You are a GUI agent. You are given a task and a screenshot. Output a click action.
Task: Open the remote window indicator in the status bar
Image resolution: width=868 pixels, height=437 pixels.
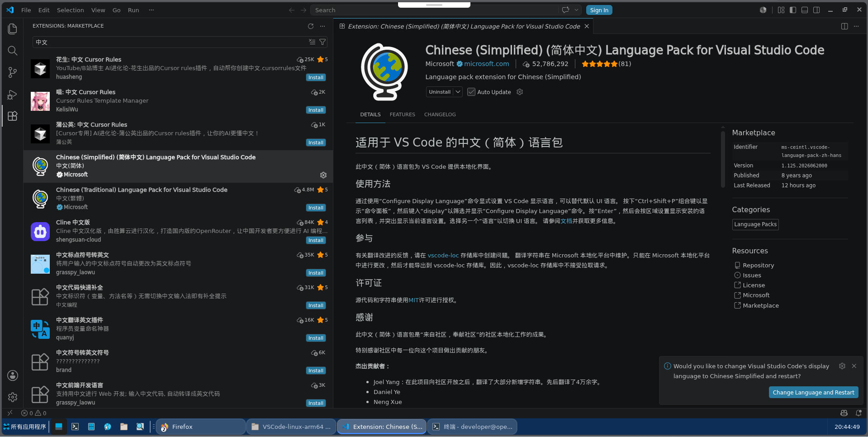tap(10, 413)
